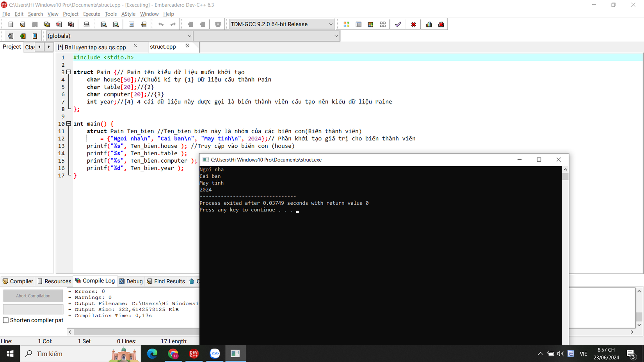Viewport: 644px width, 362px height.
Task: Click the Undo arrow icon
Action: 161,24
